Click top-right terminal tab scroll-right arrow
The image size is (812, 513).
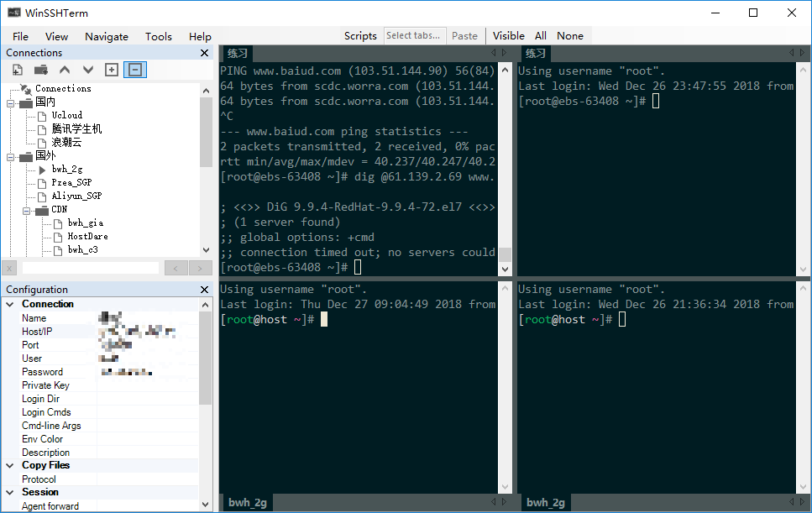click(x=802, y=53)
